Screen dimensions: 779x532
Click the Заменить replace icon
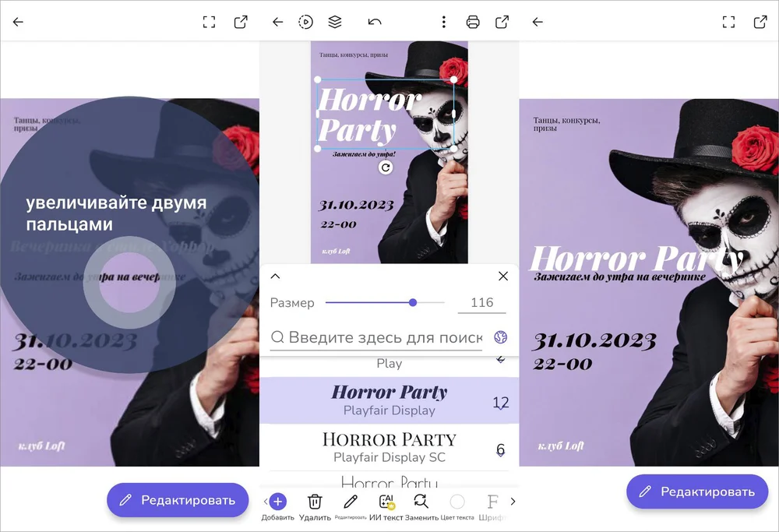[x=420, y=502]
